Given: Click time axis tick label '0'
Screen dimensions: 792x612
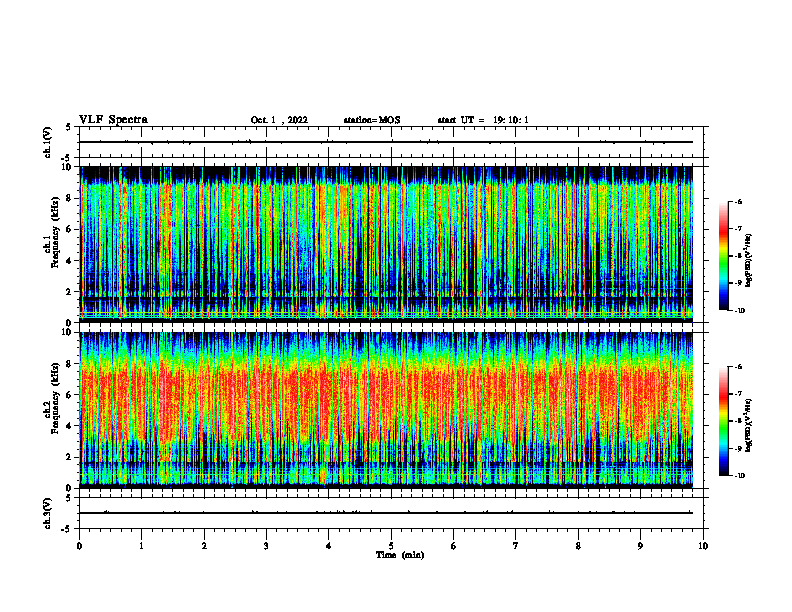Looking at the screenshot, I should [x=79, y=546].
